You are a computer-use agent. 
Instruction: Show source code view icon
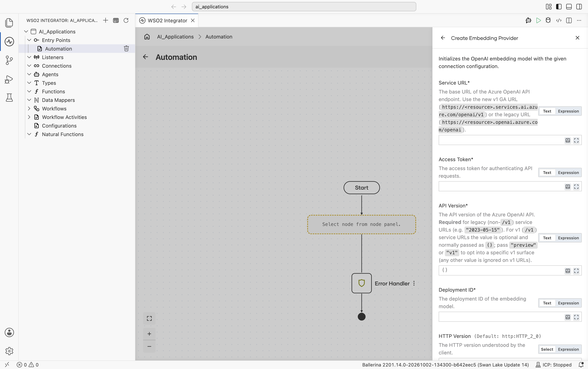(558, 20)
